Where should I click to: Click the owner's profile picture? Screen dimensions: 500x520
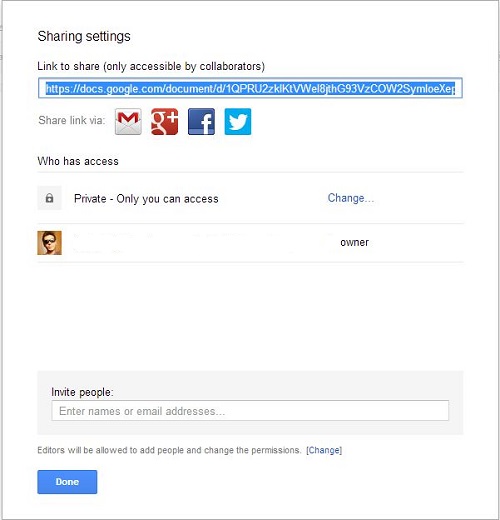pos(49,243)
